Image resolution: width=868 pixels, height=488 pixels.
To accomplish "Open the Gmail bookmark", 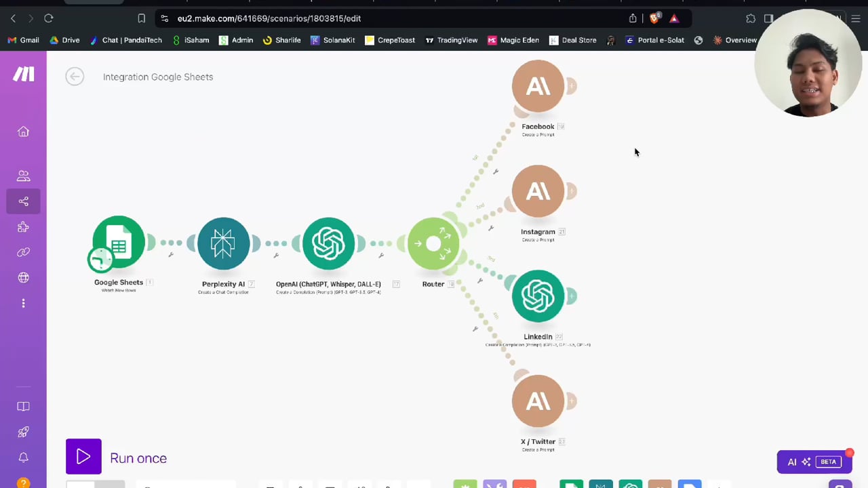I will tap(23, 40).
